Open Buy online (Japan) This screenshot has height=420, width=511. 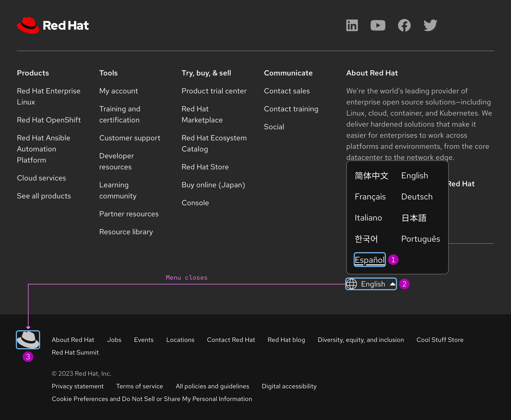(213, 185)
